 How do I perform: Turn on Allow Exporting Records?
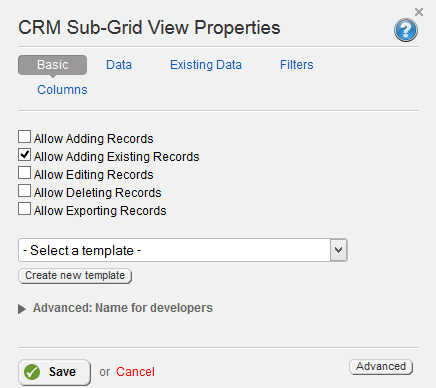[24, 209]
